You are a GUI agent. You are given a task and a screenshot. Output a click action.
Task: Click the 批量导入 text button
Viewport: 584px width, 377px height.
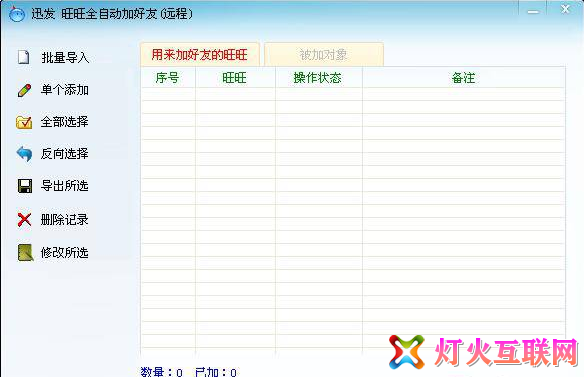(65, 58)
